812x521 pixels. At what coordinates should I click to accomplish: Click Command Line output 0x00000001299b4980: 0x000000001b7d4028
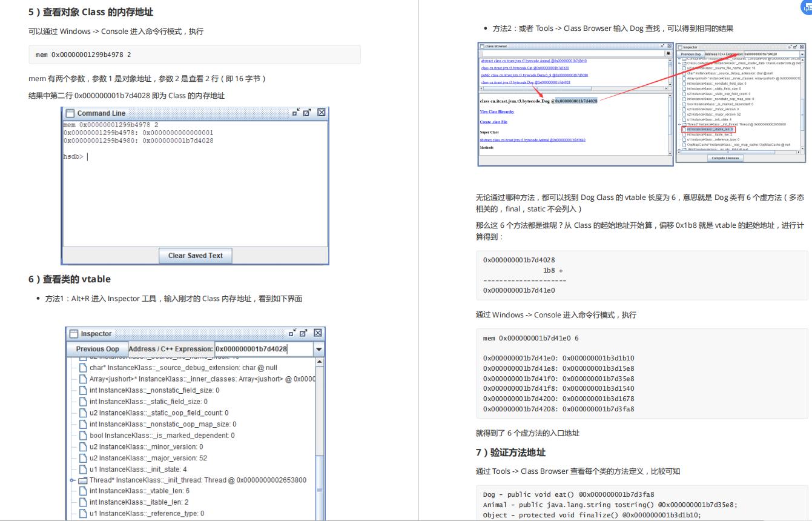138,141
